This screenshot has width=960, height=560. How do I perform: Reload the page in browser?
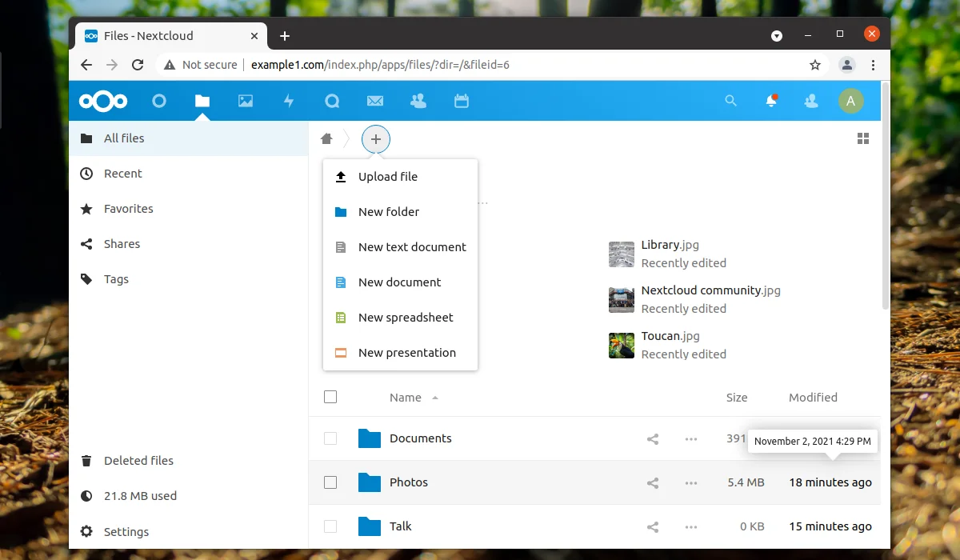[x=138, y=65]
